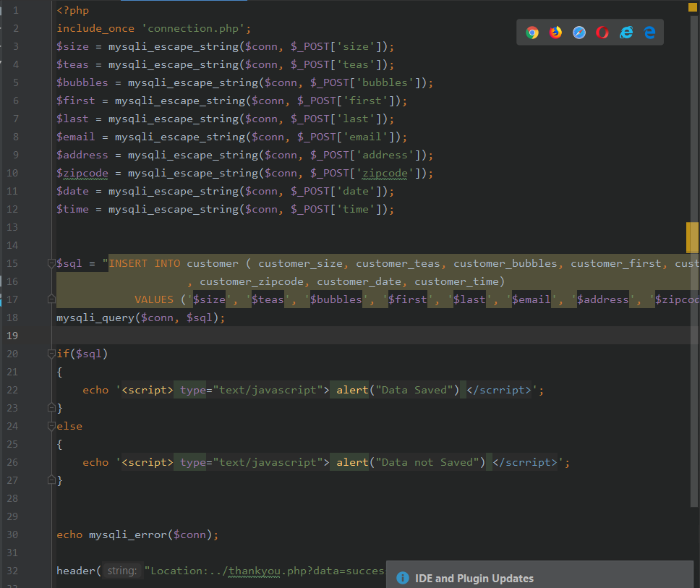The width and height of the screenshot is (700, 588).
Task: Click the customer_zipcode column name
Action: 252,282
